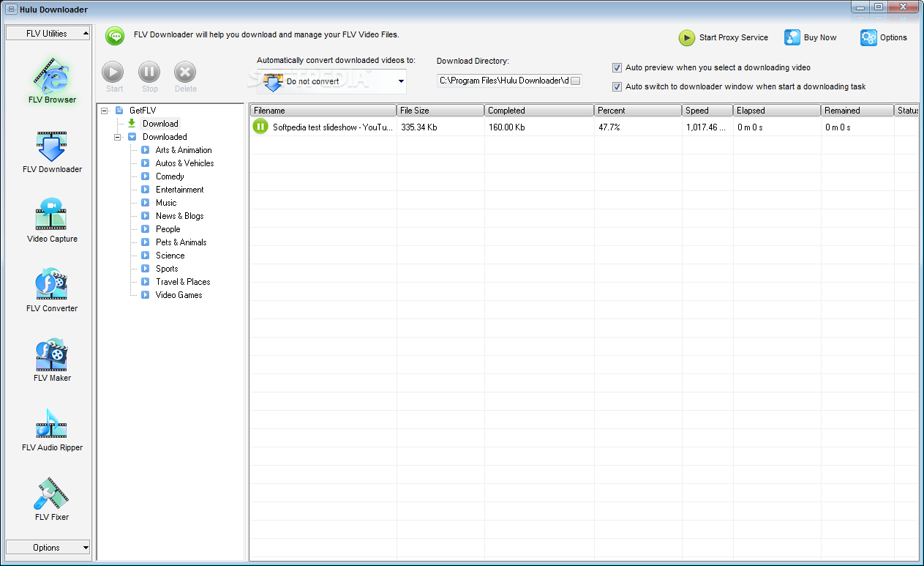Click the partially visible Status column header
Screen dimensions: 924x566
coord(906,111)
